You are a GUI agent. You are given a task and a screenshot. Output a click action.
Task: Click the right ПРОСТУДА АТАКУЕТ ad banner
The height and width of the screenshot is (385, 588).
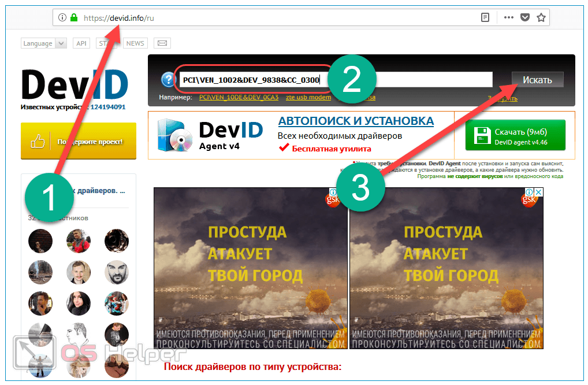tap(446, 268)
